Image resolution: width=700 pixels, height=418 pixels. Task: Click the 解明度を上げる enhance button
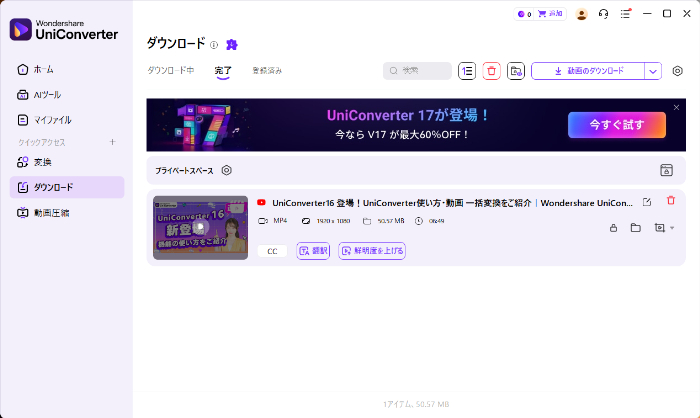(372, 251)
